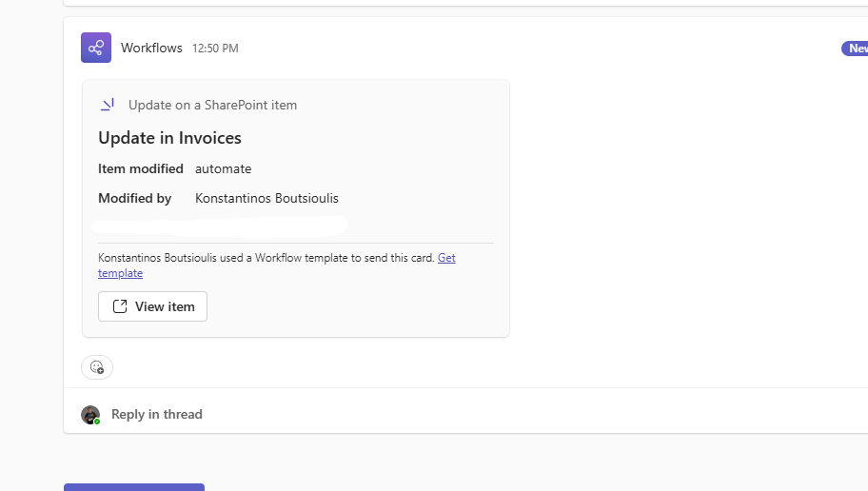Click the Update in Invoices card heading
This screenshot has width=868, height=491.
[169, 138]
